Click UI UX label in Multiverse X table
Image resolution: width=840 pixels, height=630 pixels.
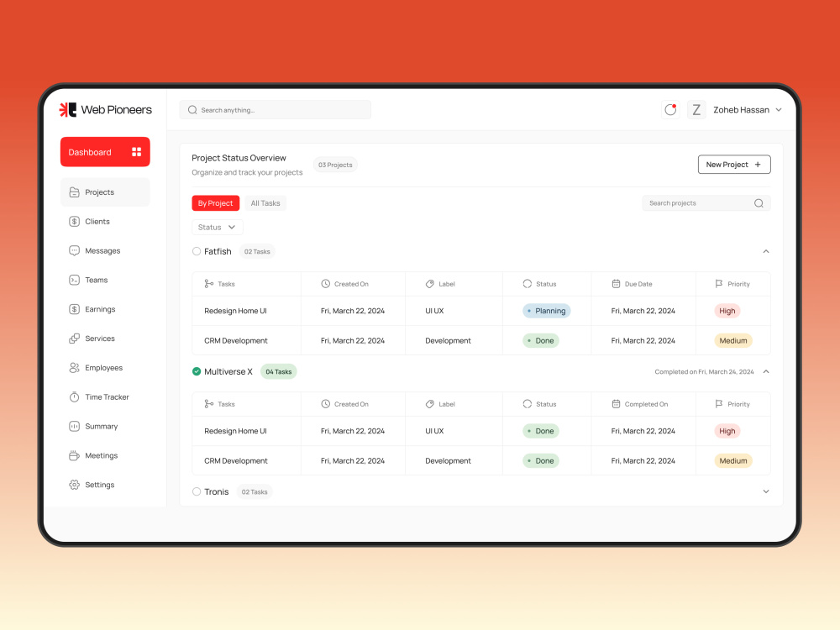point(434,431)
